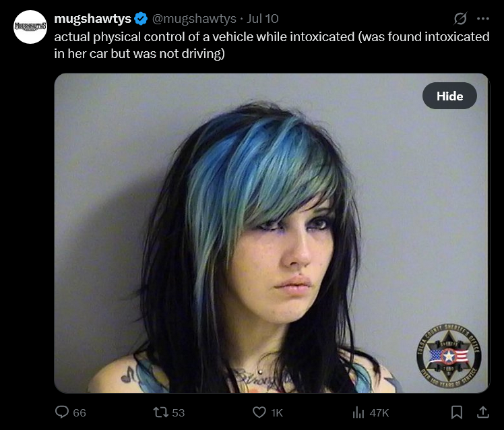Open the @mugshawtys handle link
This screenshot has width=504, height=430.
[x=194, y=19]
